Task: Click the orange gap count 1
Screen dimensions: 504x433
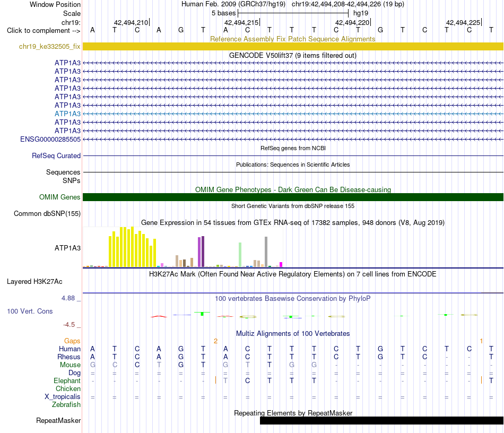Action: click(x=481, y=341)
